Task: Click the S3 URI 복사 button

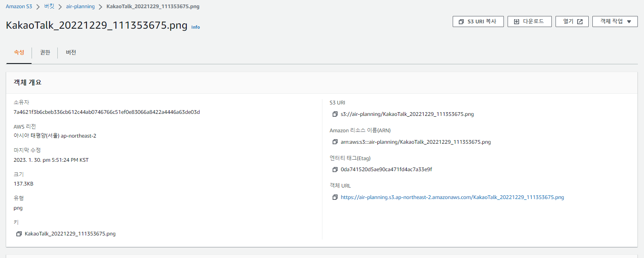Action: click(x=478, y=21)
